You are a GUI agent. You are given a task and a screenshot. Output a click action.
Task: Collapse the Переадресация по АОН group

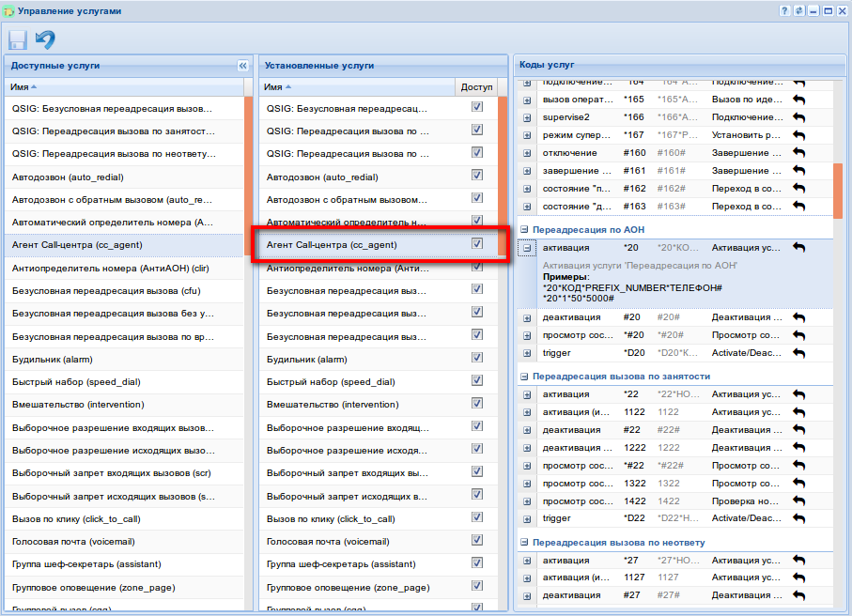point(525,229)
